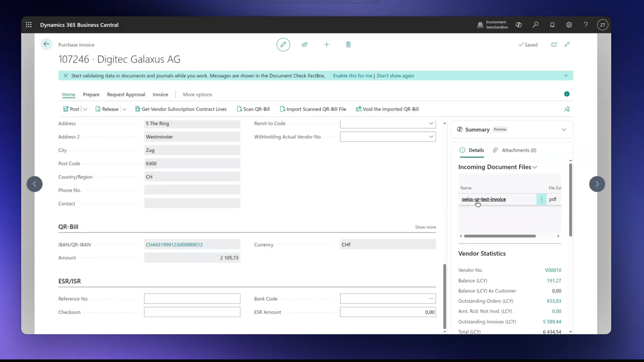Click the Bank Code input field
This screenshot has width=644, height=362.
(388, 299)
